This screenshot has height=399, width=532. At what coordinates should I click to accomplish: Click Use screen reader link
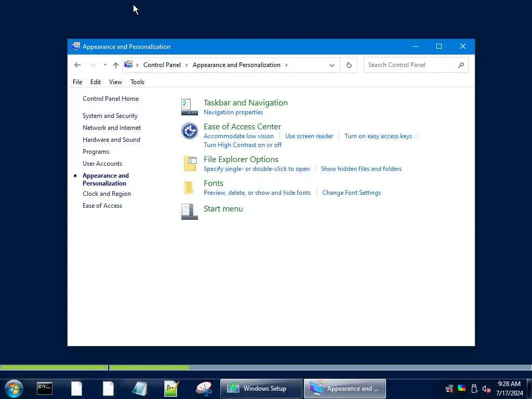tap(309, 136)
